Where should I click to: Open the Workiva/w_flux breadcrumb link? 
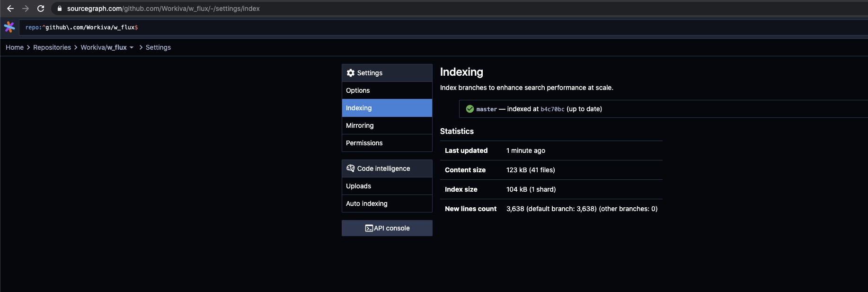tap(104, 47)
